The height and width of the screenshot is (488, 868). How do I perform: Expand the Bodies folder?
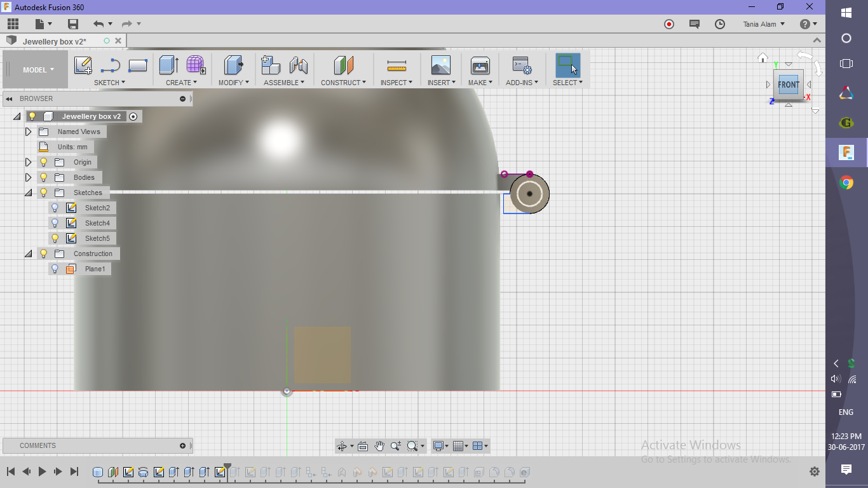[28, 177]
